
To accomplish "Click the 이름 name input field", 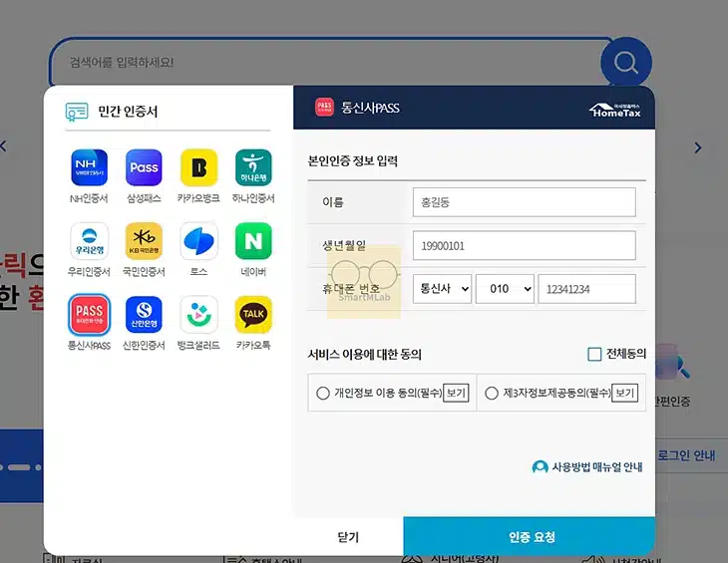I will tap(525, 202).
